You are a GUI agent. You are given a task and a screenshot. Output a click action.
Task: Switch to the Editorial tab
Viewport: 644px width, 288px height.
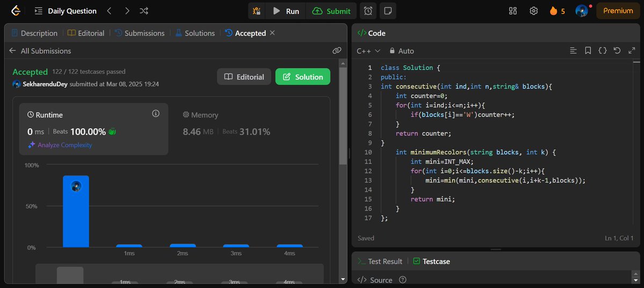click(86, 33)
